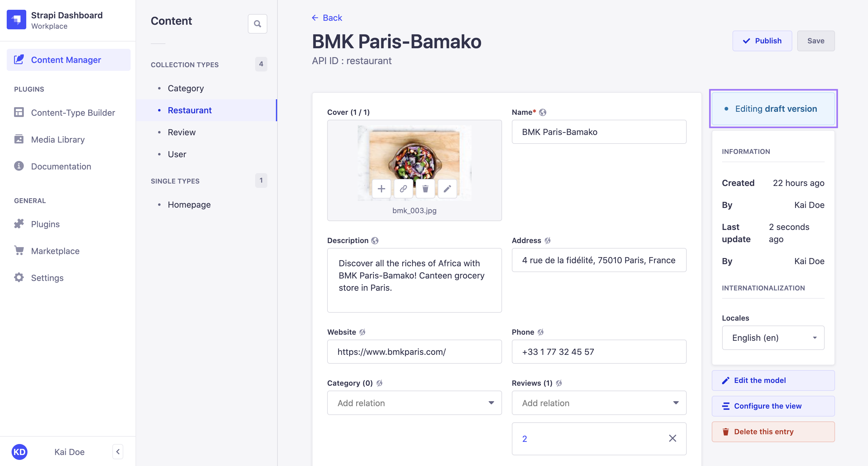Click the search icon in Content panel

coord(257,24)
